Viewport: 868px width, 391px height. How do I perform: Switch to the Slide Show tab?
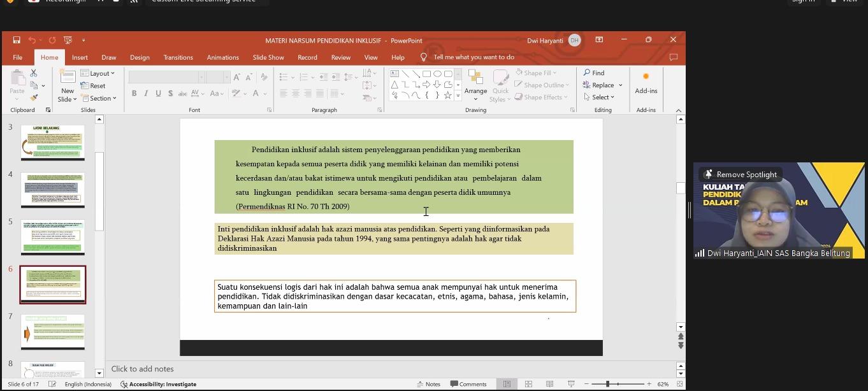268,57
